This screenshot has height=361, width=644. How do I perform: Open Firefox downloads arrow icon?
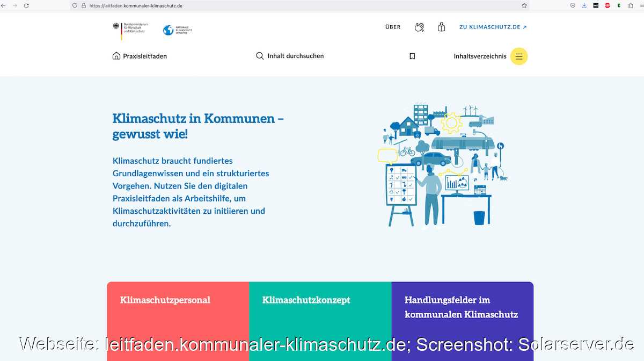[584, 5]
